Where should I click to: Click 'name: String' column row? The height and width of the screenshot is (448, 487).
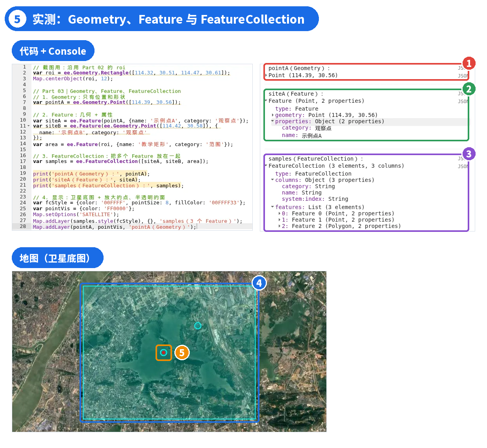[x=302, y=193]
